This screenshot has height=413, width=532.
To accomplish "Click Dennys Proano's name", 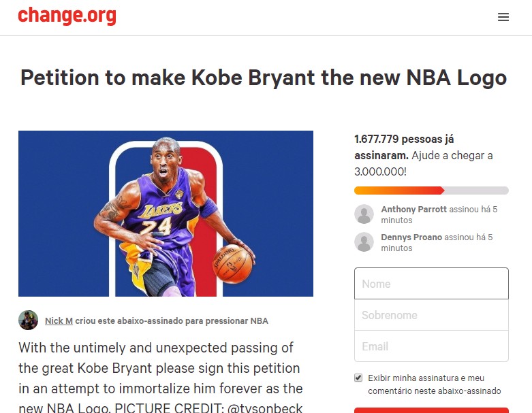I will point(411,237).
